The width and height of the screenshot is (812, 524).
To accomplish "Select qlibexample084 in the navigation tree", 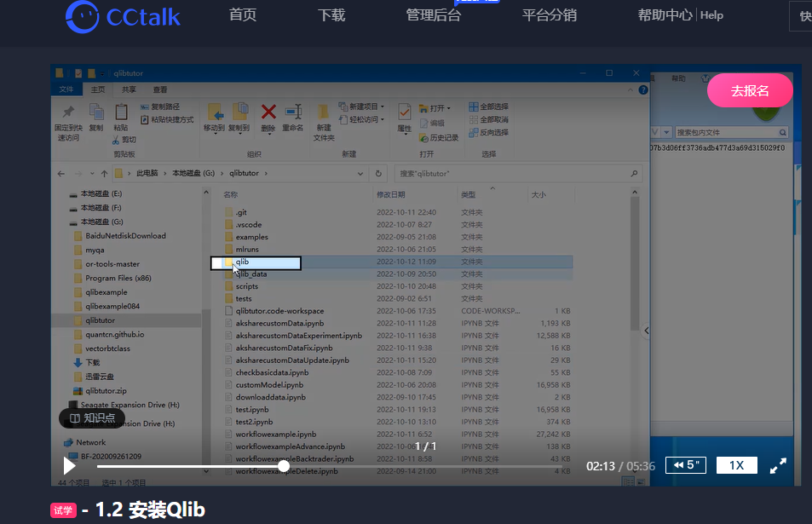I will pyautogui.click(x=112, y=306).
